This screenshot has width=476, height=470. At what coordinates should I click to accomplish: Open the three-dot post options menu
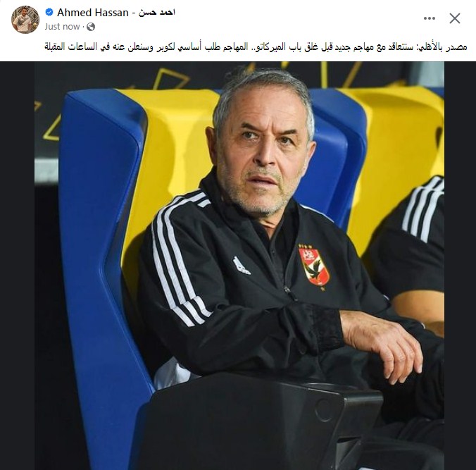(x=430, y=18)
